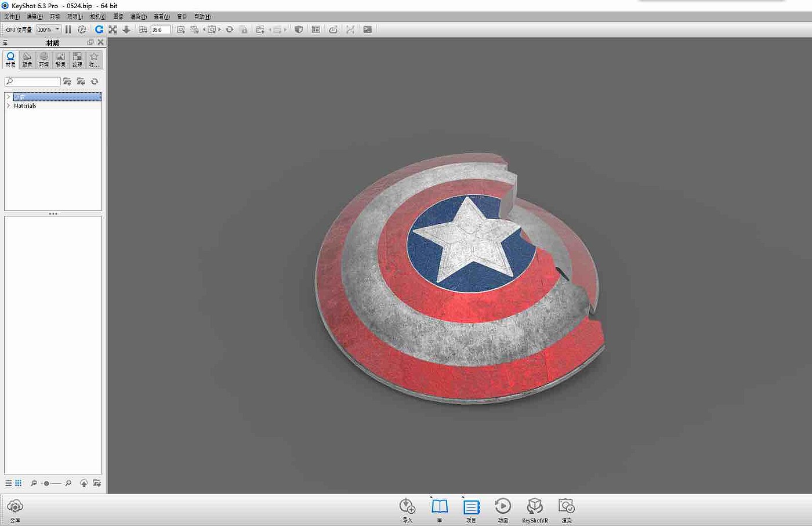Screen dimensions: 812x526
Task: Expand the Materials tree folder
Action: point(8,106)
